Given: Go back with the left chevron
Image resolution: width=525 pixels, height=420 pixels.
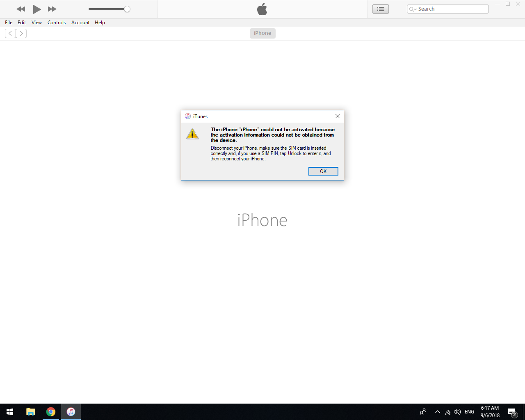Looking at the screenshot, I should tap(10, 33).
